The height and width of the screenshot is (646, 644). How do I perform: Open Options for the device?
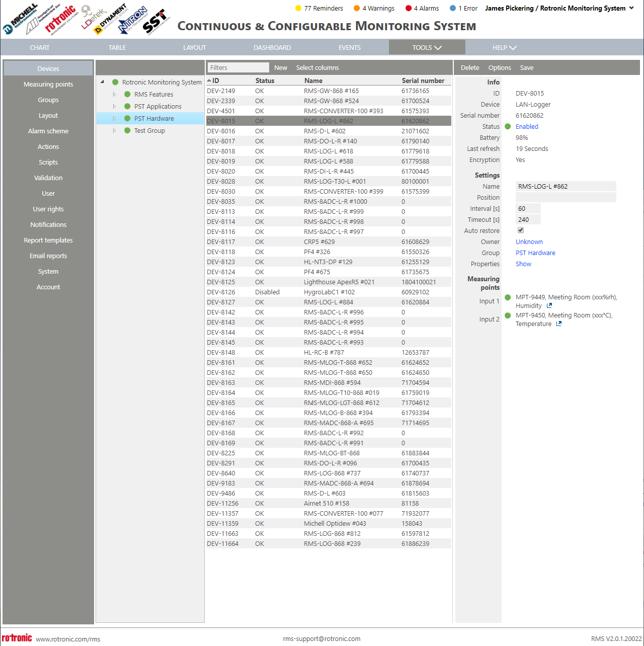click(500, 67)
